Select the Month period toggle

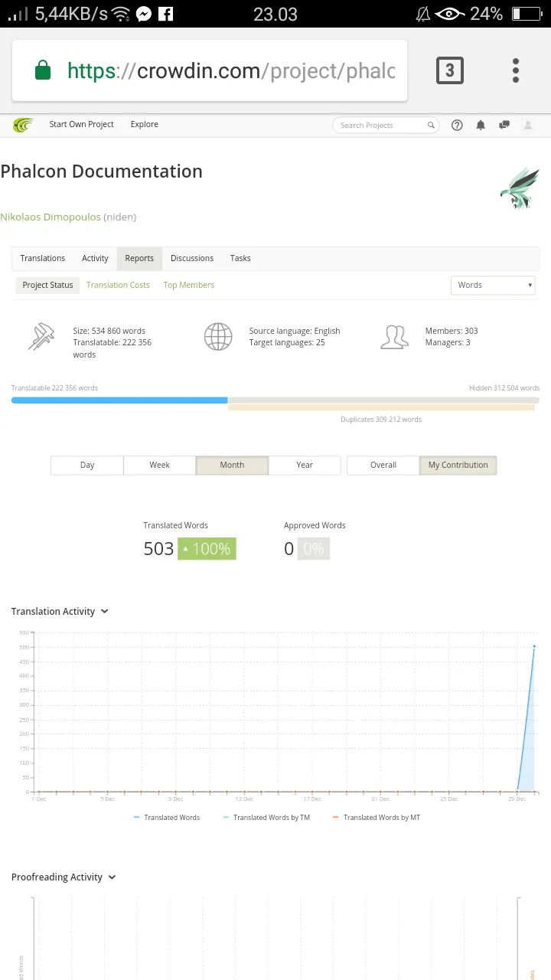232,465
